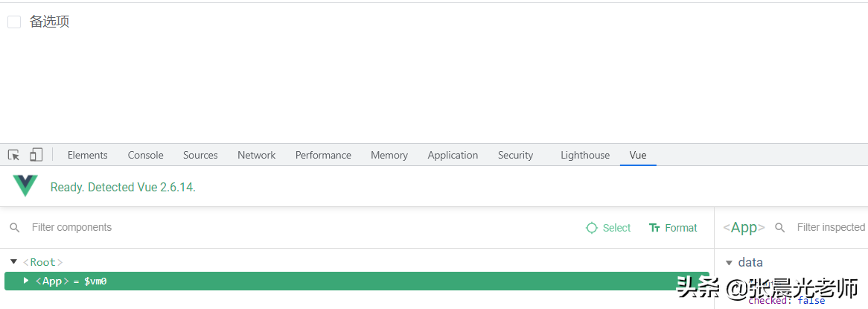Focus the Filter inspected data field
This screenshot has height=309, width=868.
[x=830, y=228]
